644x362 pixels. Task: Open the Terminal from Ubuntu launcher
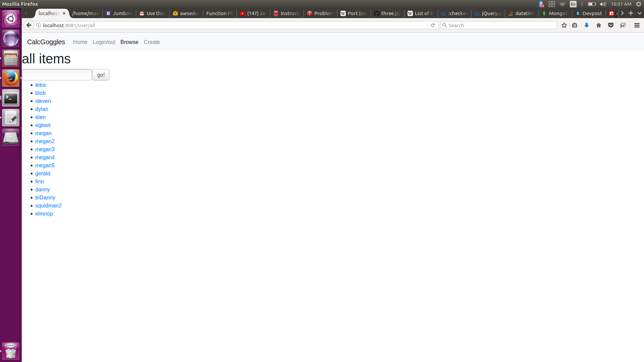click(x=11, y=98)
